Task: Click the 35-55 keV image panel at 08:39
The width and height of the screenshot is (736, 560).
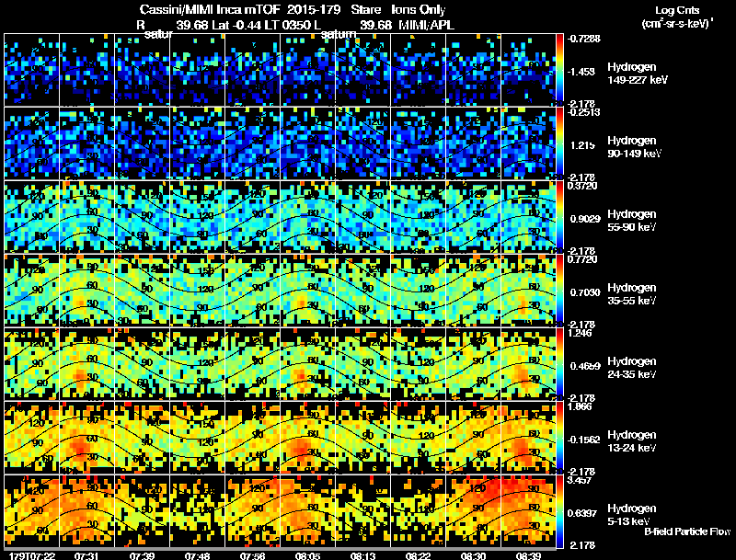Action: click(528, 291)
